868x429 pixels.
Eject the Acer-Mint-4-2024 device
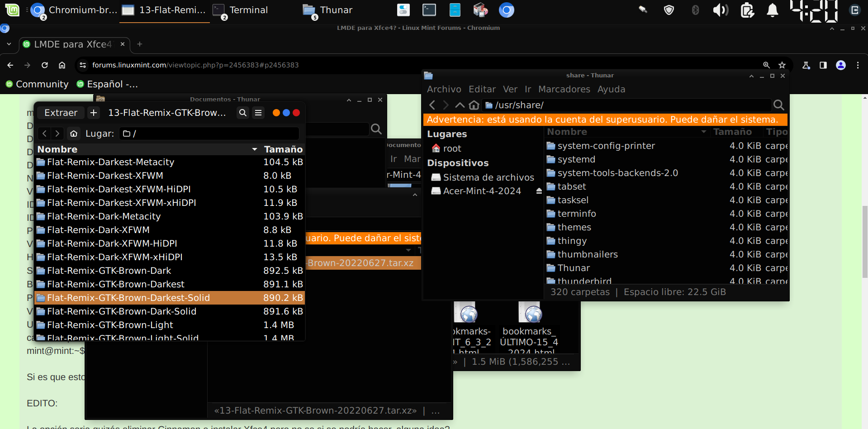[x=539, y=191]
